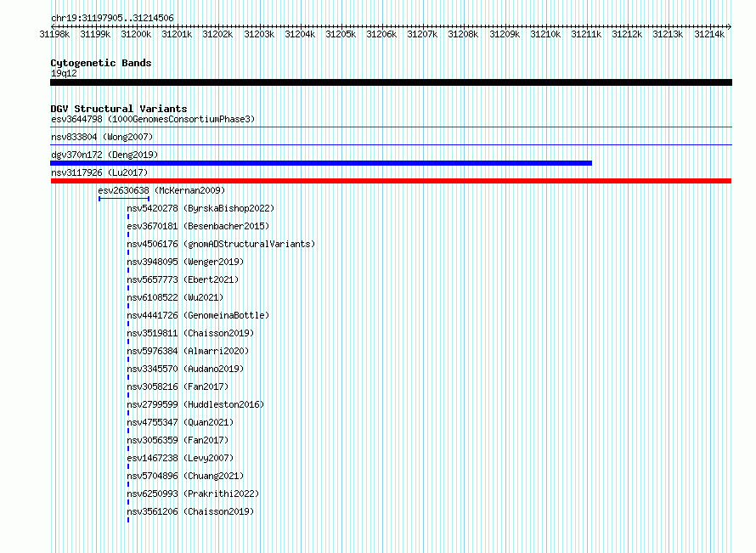This screenshot has height=553, width=756.
Task: Open variant nsv5704896 (Chuang2021)
Action: 185,476
